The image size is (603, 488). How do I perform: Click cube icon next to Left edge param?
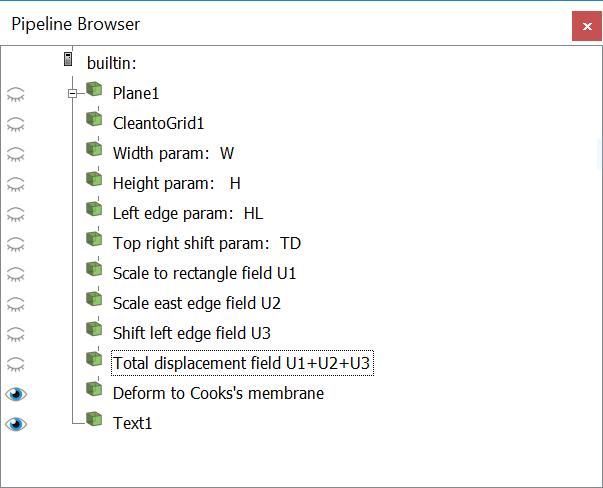pyautogui.click(x=95, y=210)
